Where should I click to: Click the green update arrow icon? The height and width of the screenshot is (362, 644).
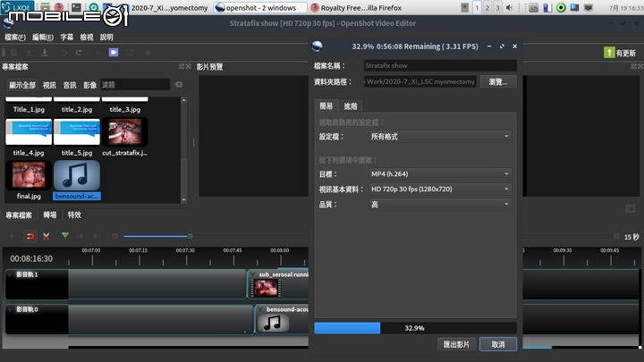click(609, 53)
